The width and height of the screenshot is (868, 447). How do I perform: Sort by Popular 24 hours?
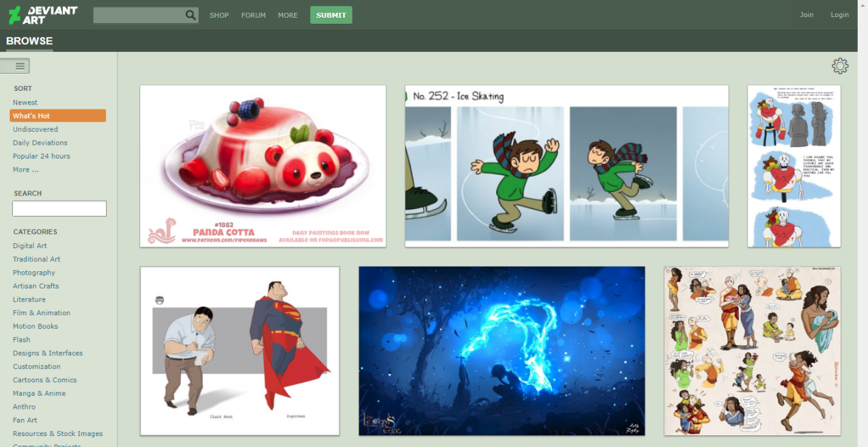(42, 156)
